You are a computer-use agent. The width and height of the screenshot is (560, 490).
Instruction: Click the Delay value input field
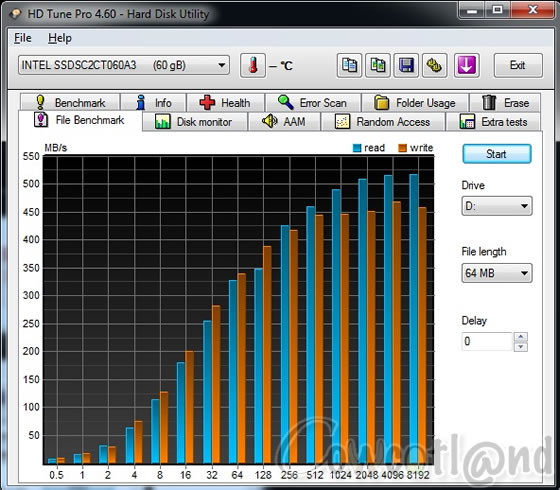point(487,341)
